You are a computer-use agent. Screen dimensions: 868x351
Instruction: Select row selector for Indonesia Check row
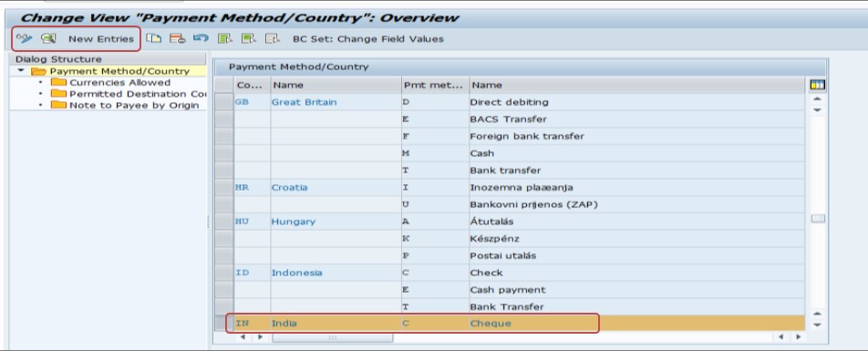224,273
